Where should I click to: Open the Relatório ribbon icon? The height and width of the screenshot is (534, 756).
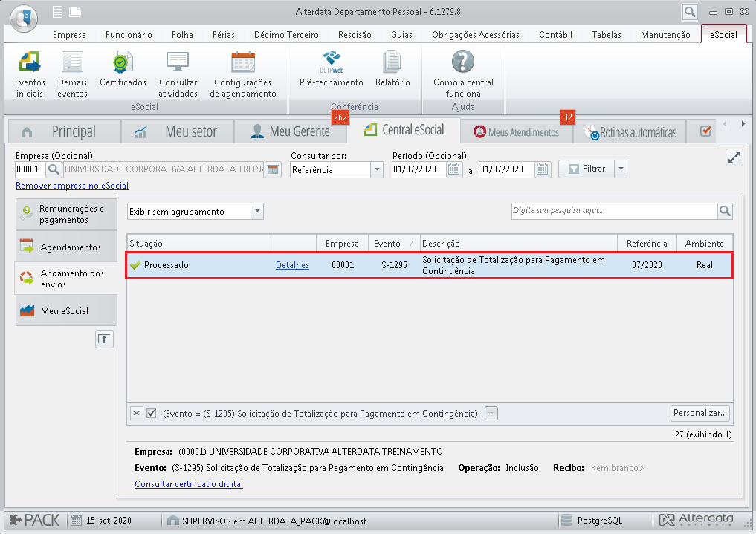[392, 69]
